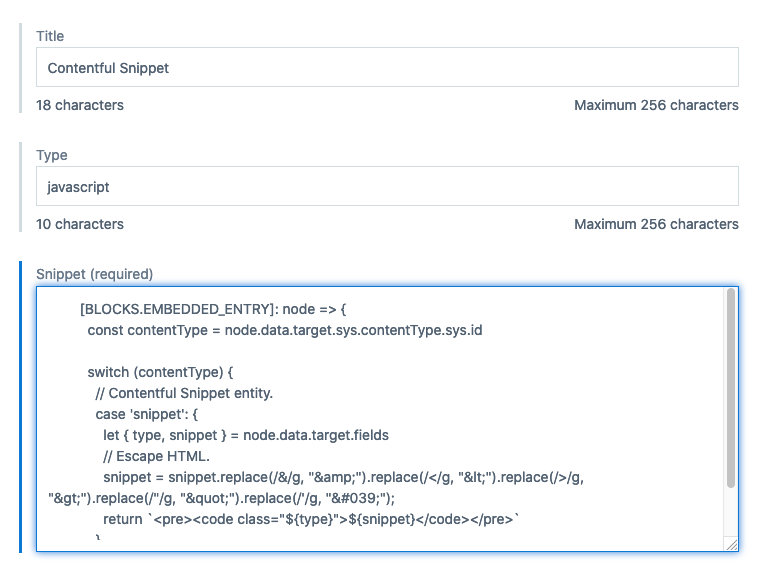
Task: Click the '"&gt;").replace' wrapped code line
Action: [222, 498]
